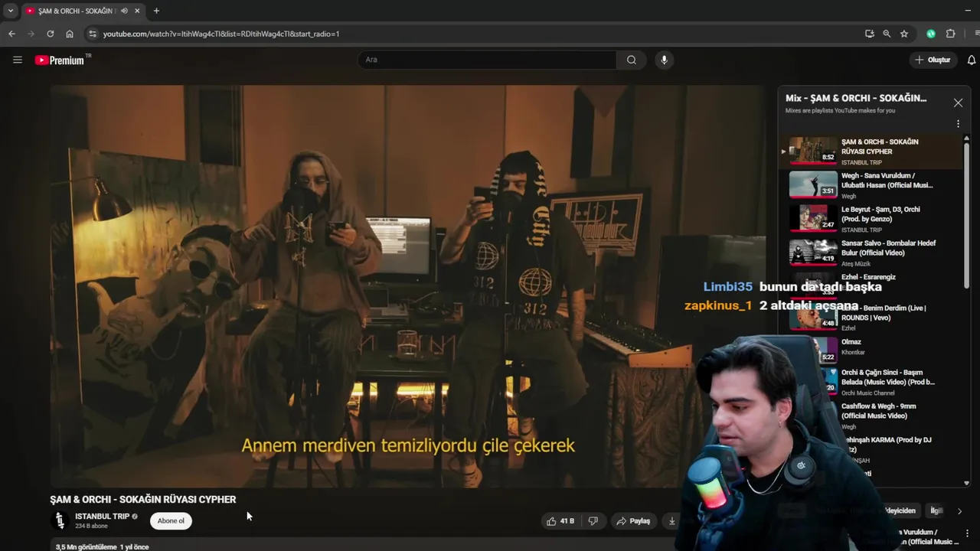Like the video (41 B)
Image resolution: width=980 pixels, height=551 pixels.
coord(560,521)
